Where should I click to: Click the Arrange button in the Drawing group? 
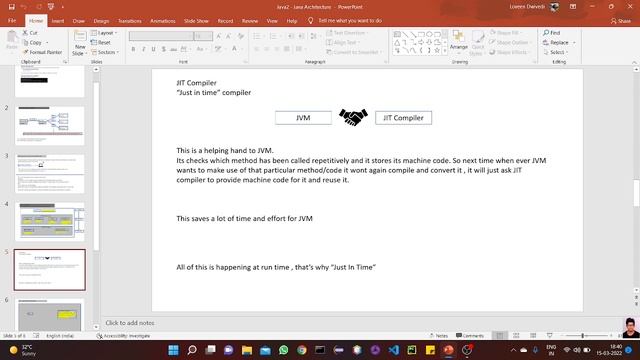click(x=458, y=41)
